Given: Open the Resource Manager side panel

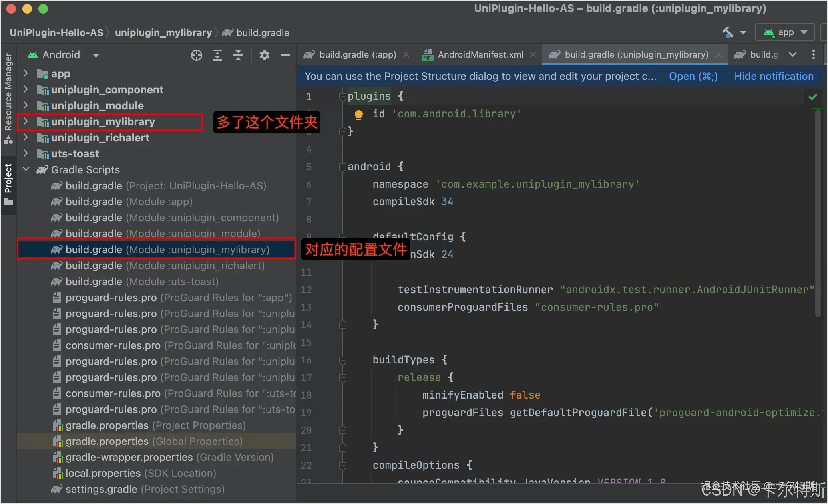Looking at the screenshot, I should pyautogui.click(x=8, y=98).
